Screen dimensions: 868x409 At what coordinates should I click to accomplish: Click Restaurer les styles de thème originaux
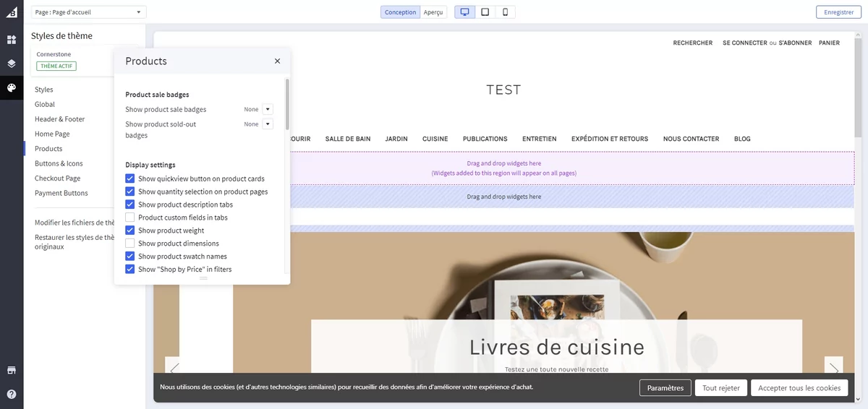pyautogui.click(x=75, y=242)
